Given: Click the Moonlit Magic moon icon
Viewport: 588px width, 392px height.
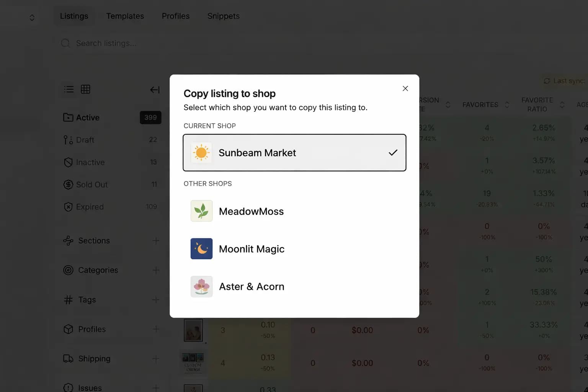Looking at the screenshot, I should 201,249.
